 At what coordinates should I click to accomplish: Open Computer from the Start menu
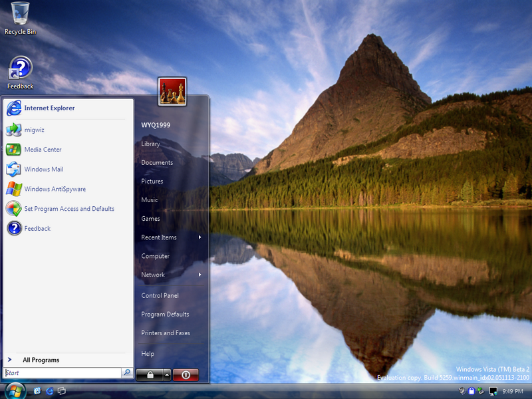155,256
